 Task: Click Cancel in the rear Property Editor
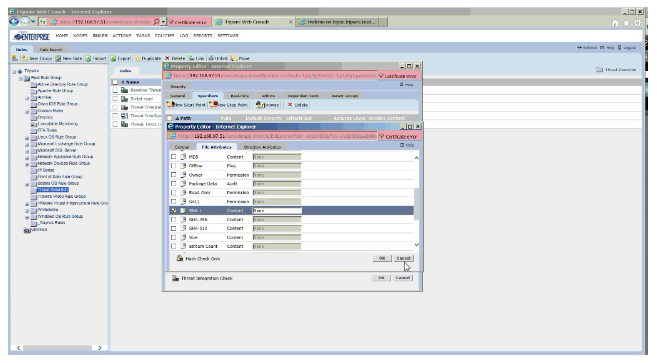[x=403, y=278]
